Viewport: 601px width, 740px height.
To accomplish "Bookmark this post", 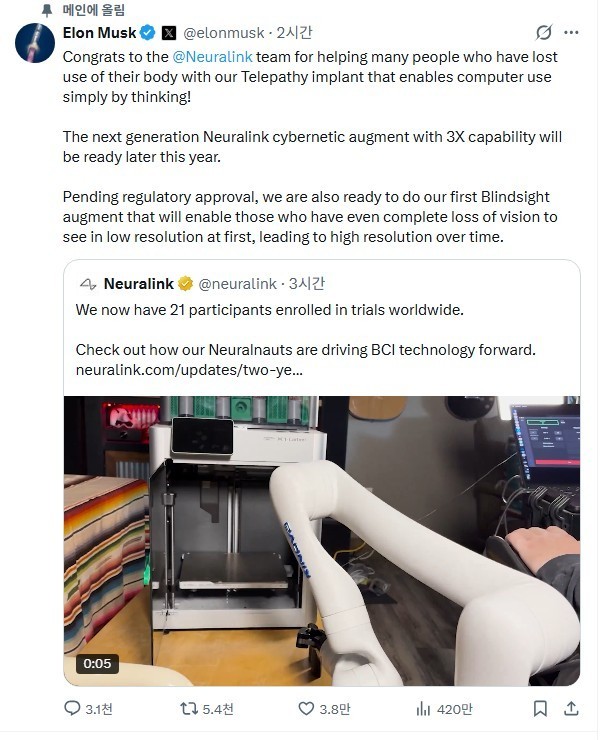I will [540, 708].
